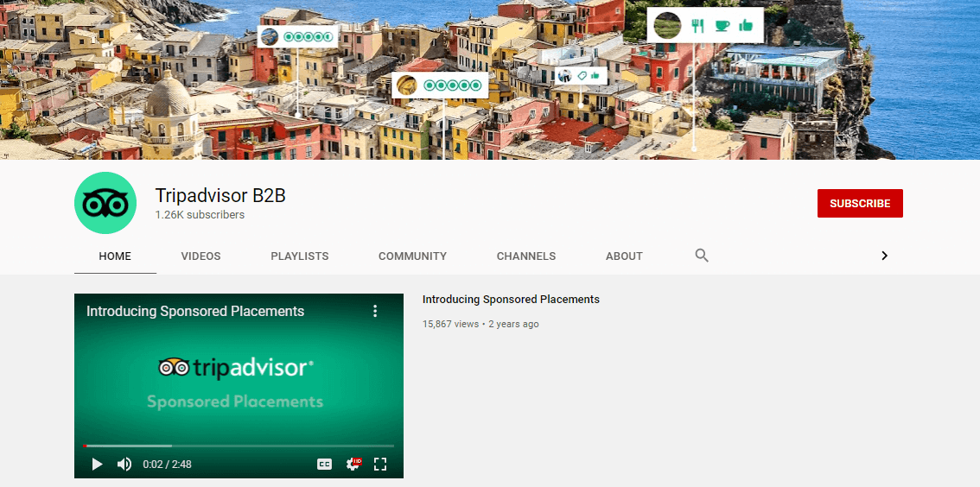Select the Home tab
This screenshot has width=980, height=487.
pyautogui.click(x=115, y=256)
